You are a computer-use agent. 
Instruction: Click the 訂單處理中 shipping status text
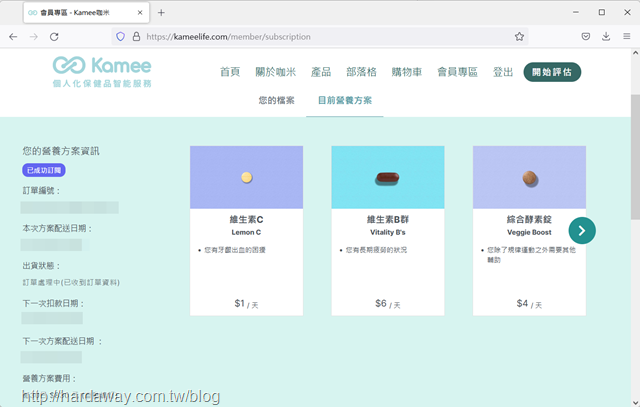coord(71,282)
